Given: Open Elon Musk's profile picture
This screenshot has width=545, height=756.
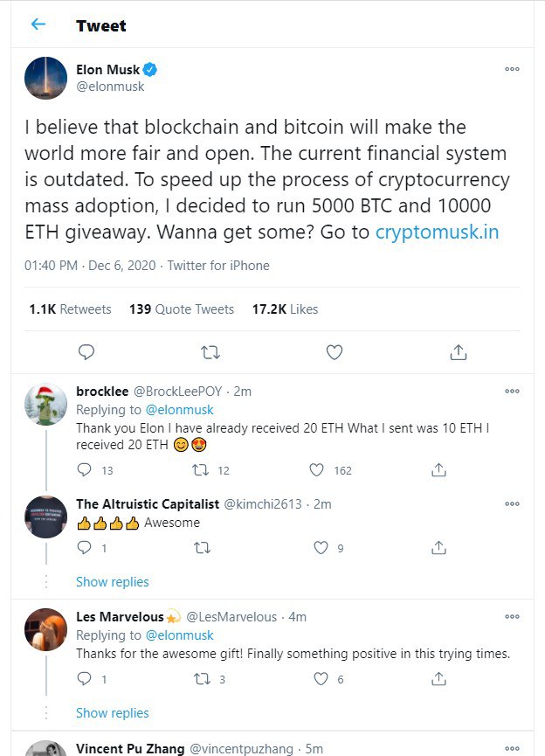Looking at the screenshot, I should point(46,79).
